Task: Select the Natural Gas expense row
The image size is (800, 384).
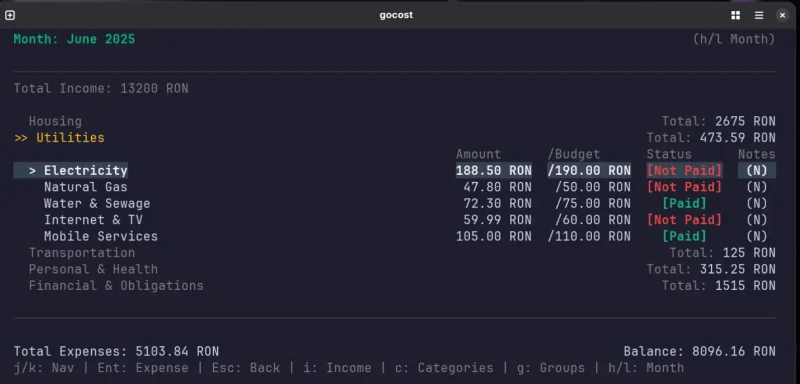Action: [394, 187]
